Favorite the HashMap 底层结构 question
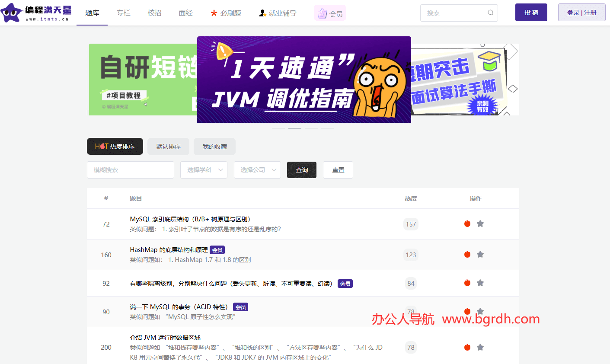Screen dimensions: 610x364 coord(480,254)
